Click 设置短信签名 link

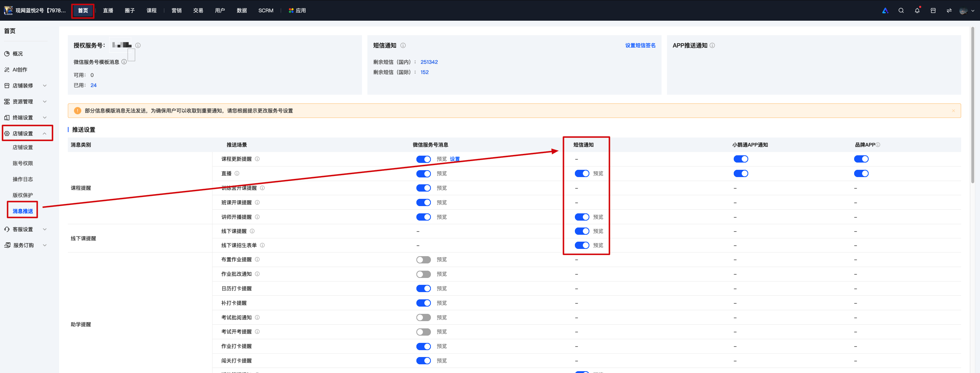point(640,45)
